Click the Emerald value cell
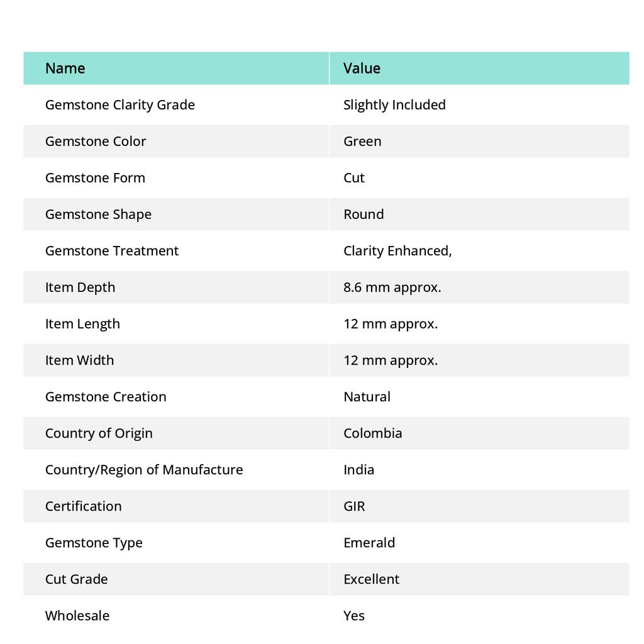Viewport: 644px width, 644px height. [x=369, y=542]
